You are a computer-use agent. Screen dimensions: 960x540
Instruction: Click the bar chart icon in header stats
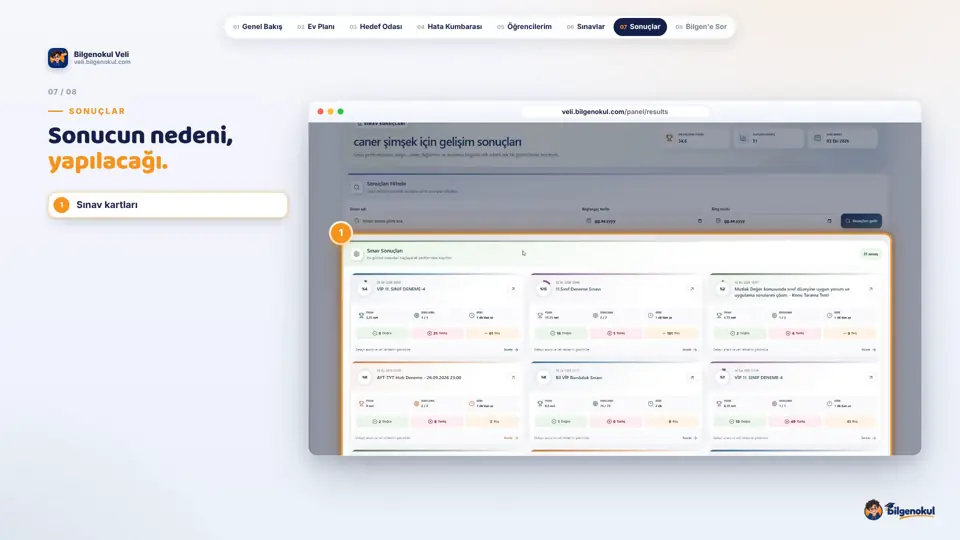(x=743, y=138)
